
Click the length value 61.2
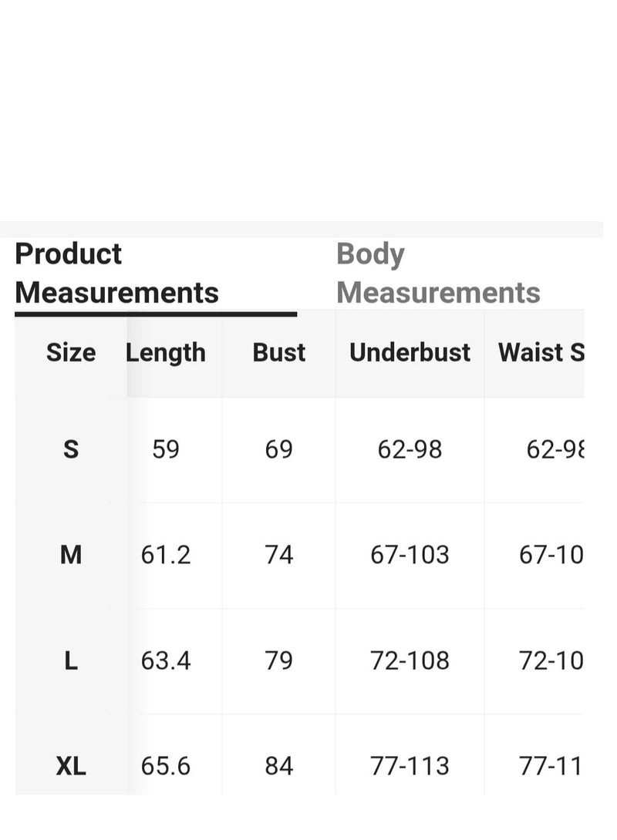(x=166, y=555)
